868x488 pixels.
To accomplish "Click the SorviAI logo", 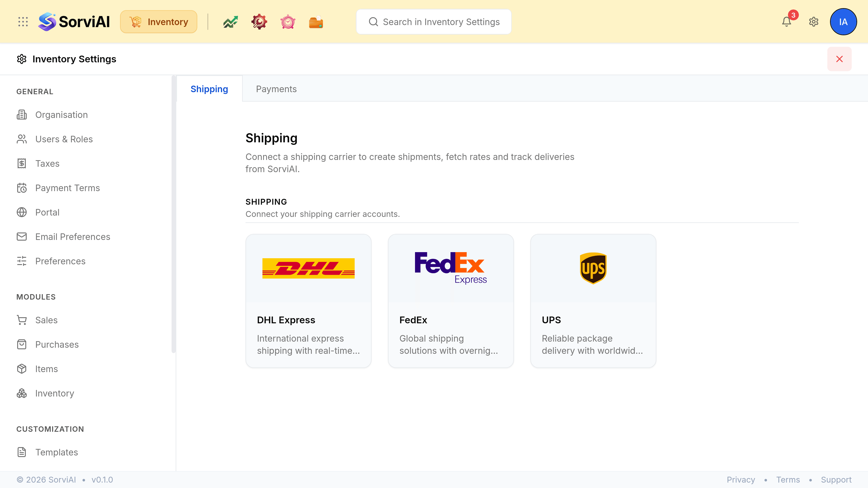I will pos(74,22).
